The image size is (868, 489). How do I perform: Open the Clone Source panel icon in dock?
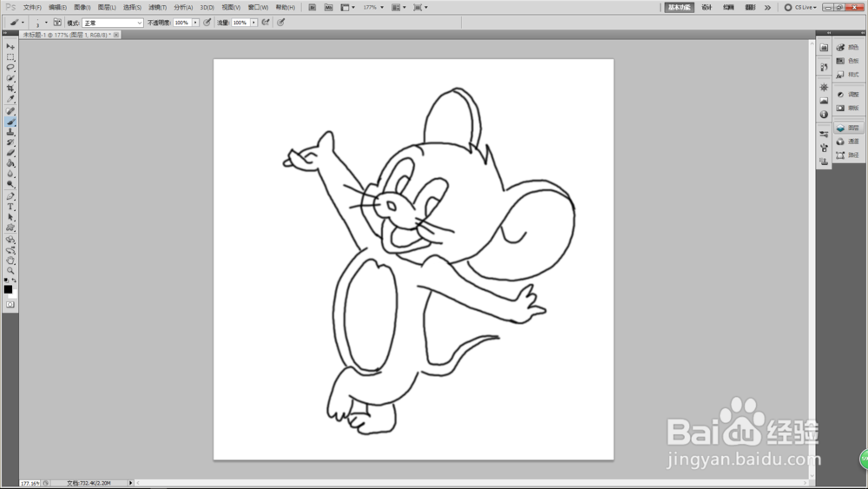(824, 162)
